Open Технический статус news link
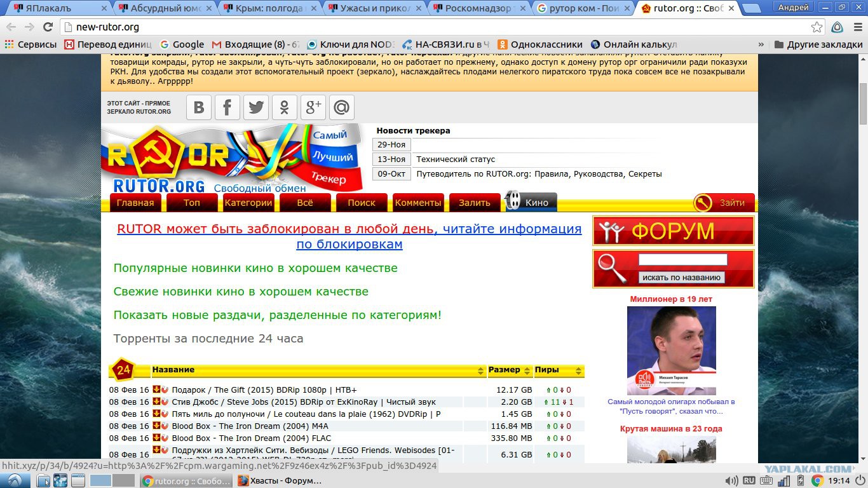Viewport: 868px width, 488px height. pos(456,159)
